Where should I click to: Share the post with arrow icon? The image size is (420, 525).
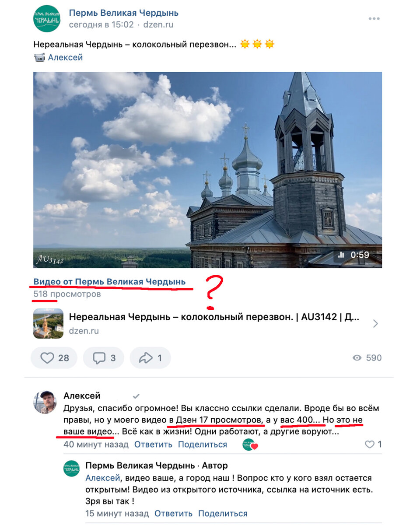150,358
